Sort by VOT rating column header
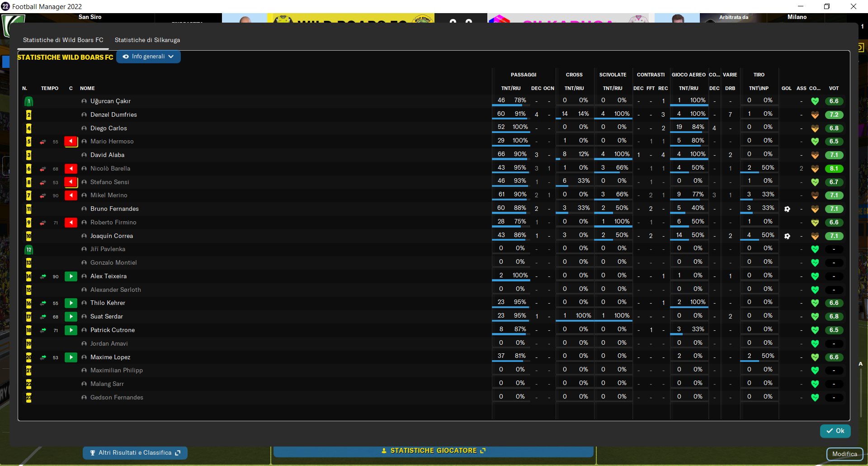The height and width of the screenshot is (466, 868). 834,88
